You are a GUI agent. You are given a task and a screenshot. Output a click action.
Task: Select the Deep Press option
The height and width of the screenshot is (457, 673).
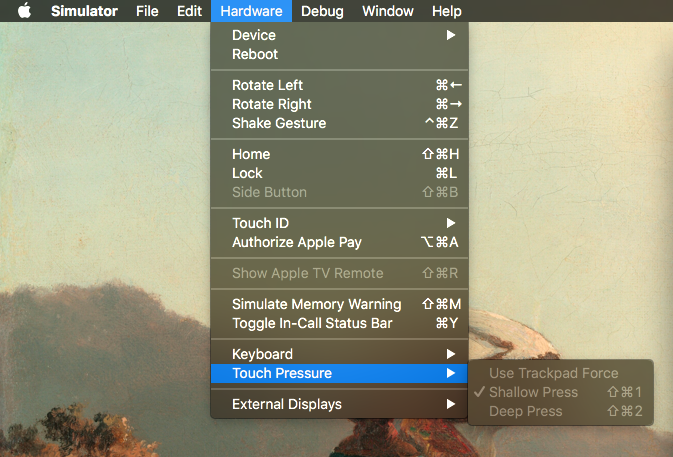561,411
